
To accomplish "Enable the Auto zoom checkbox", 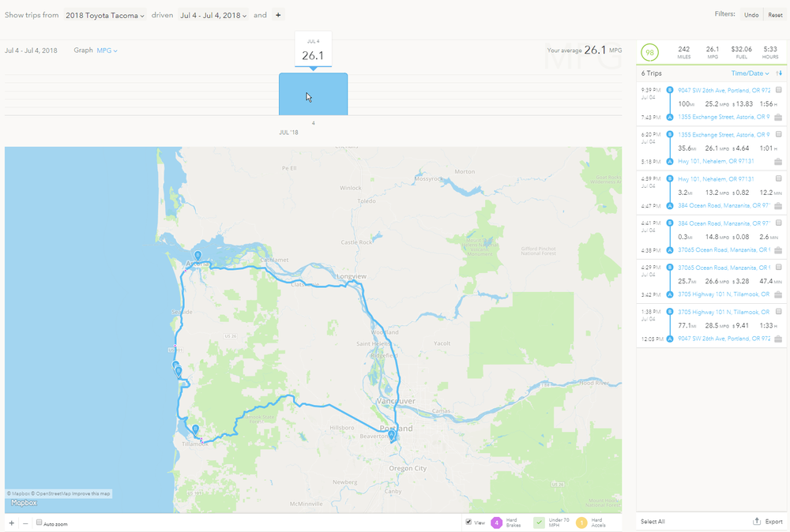I will tap(39, 523).
